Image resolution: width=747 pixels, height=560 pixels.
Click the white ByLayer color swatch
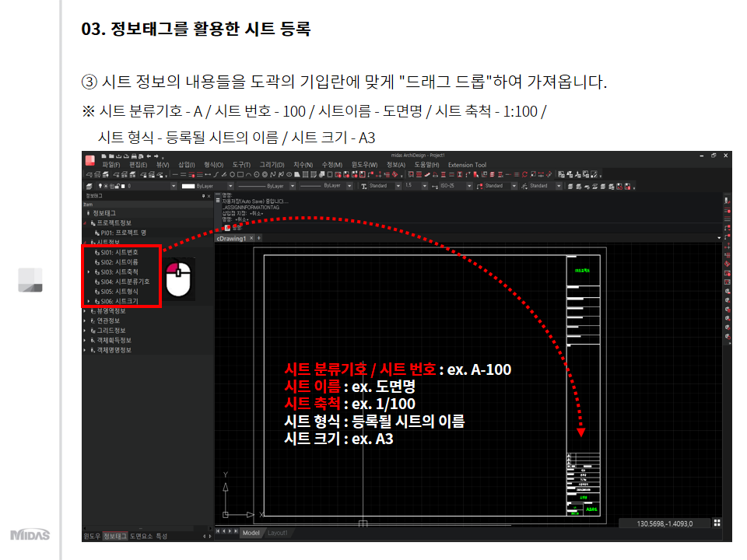pyautogui.click(x=188, y=186)
